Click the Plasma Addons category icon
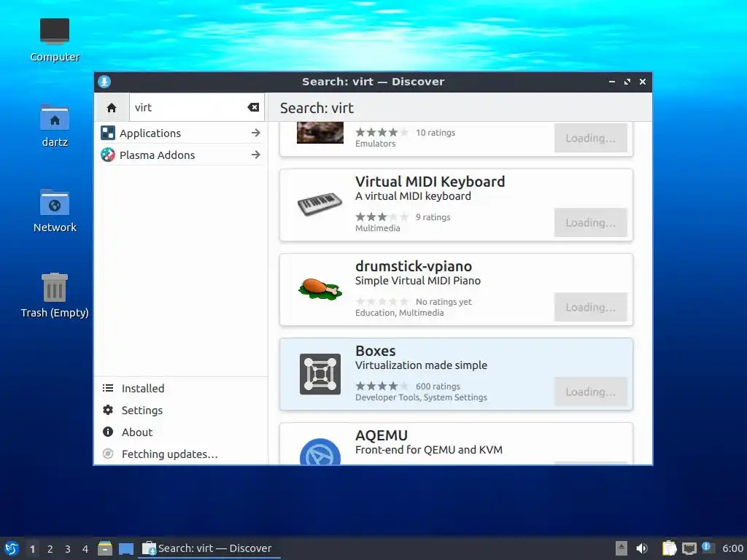This screenshot has height=560, width=747. click(108, 155)
